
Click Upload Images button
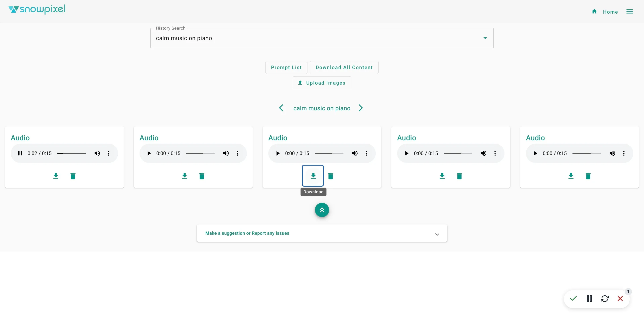point(322,83)
